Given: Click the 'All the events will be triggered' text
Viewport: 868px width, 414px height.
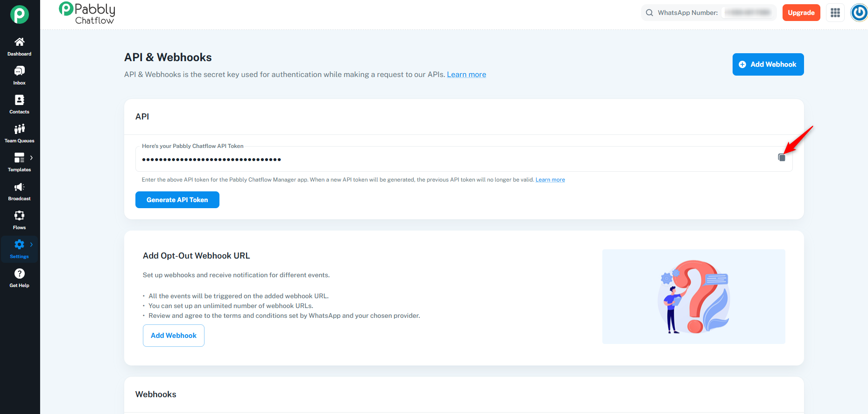Looking at the screenshot, I should tap(239, 296).
